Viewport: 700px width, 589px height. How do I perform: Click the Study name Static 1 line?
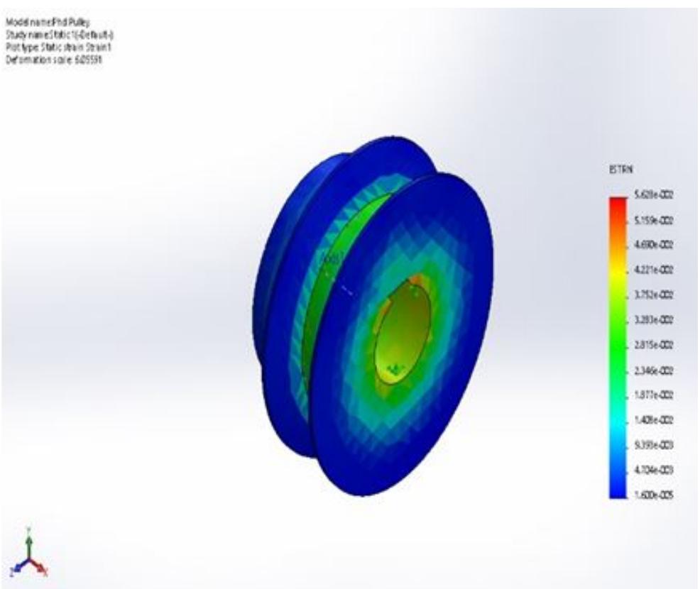pos(60,35)
